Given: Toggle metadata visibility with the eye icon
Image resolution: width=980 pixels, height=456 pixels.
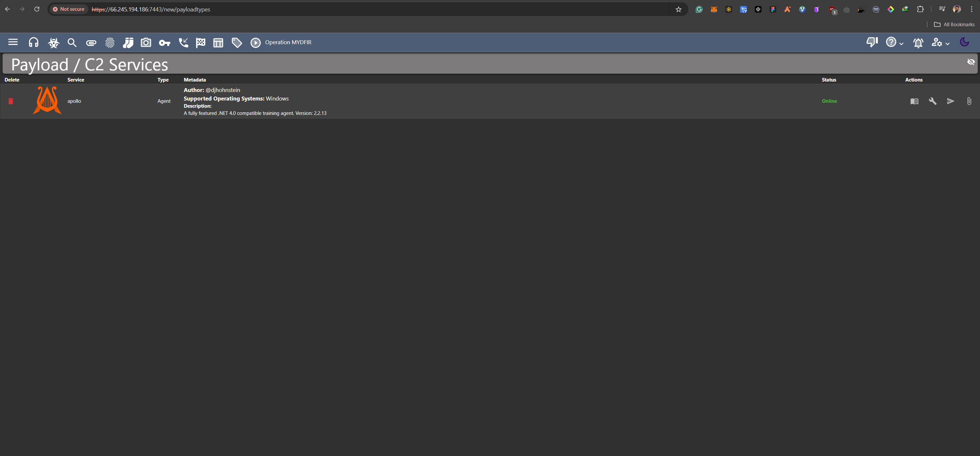Looking at the screenshot, I should (x=971, y=62).
